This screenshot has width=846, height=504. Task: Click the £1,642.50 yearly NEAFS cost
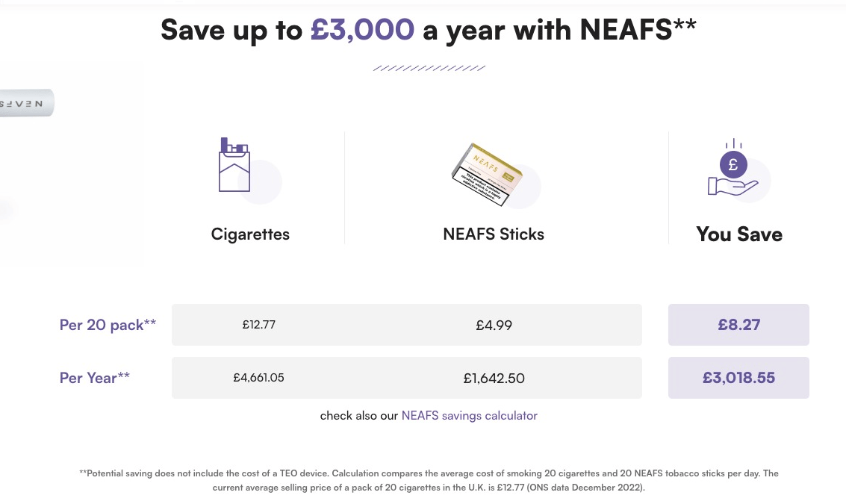(494, 379)
